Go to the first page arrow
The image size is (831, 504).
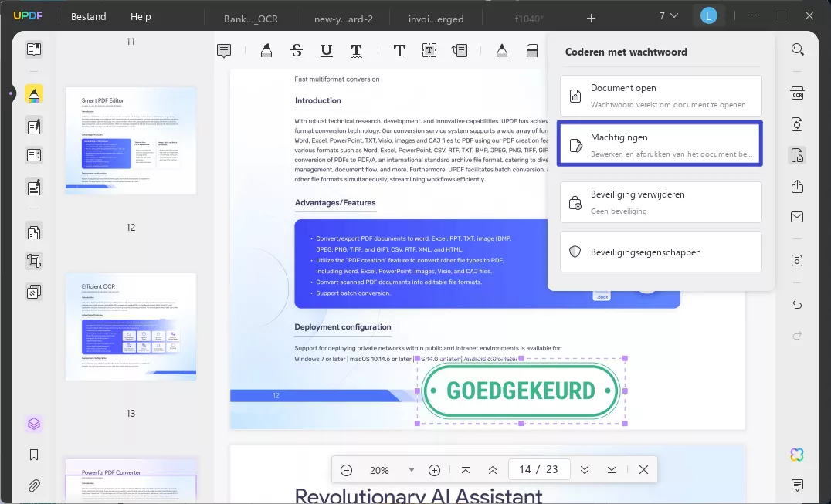(x=466, y=469)
